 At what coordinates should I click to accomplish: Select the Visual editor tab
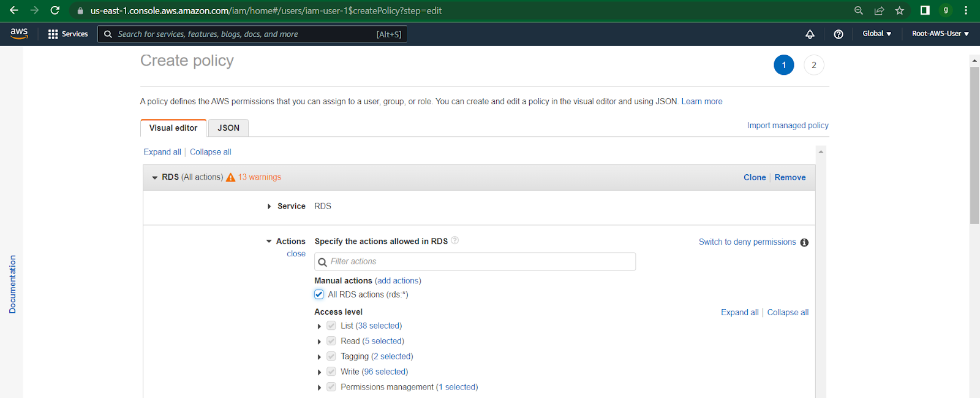[x=173, y=128]
